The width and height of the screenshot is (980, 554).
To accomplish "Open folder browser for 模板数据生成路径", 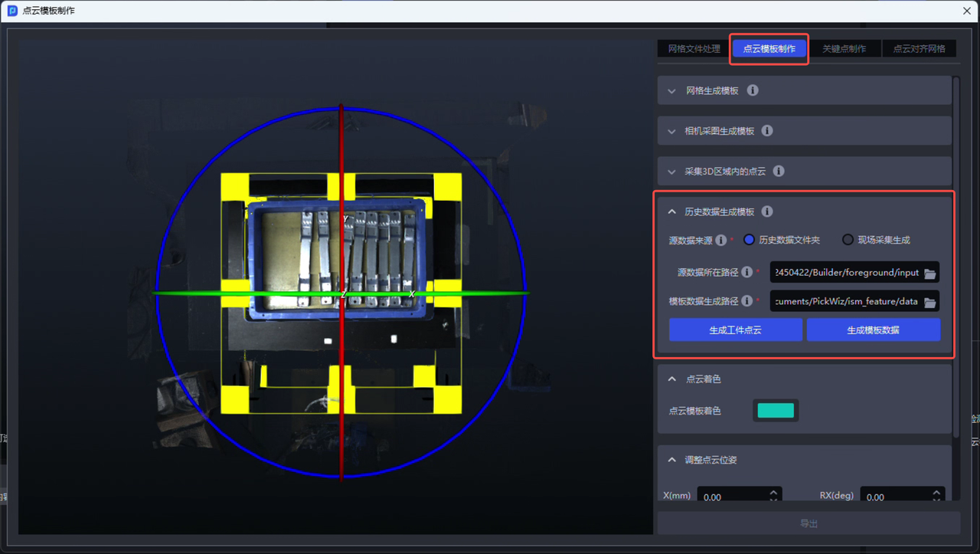I will pyautogui.click(x=929, y=302).
